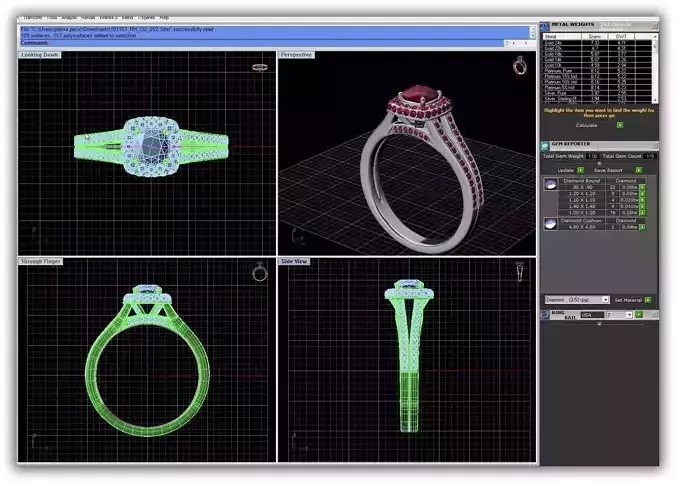The width and height of the screenshot is (676, 483).
Task: Click the red center stone in Perspective viewport
Action: pyautogui.click(x=420, y=94)
